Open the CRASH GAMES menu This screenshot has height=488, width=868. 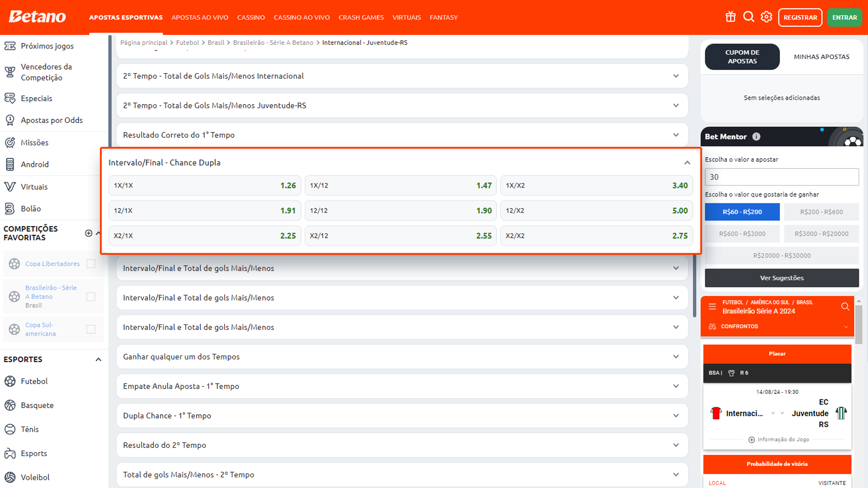(361, 17)
